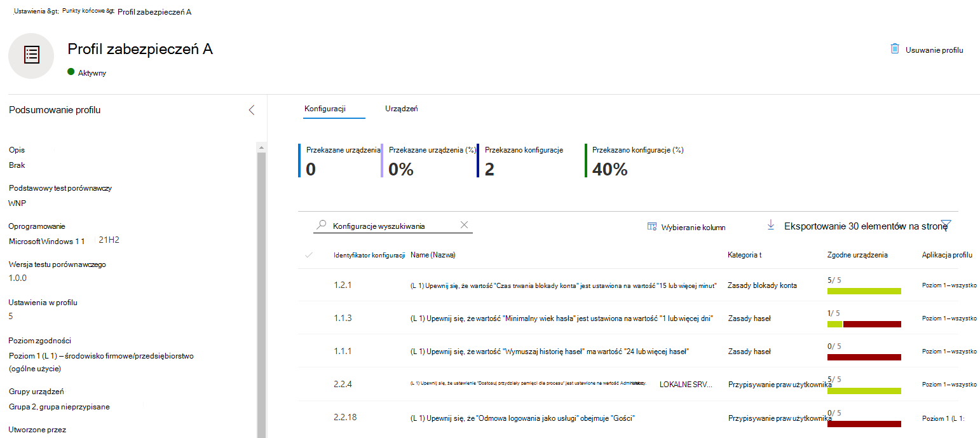Sort by Name (Nazwa) column header
This screenshot has height=438, width=980.
pos(433,255)
